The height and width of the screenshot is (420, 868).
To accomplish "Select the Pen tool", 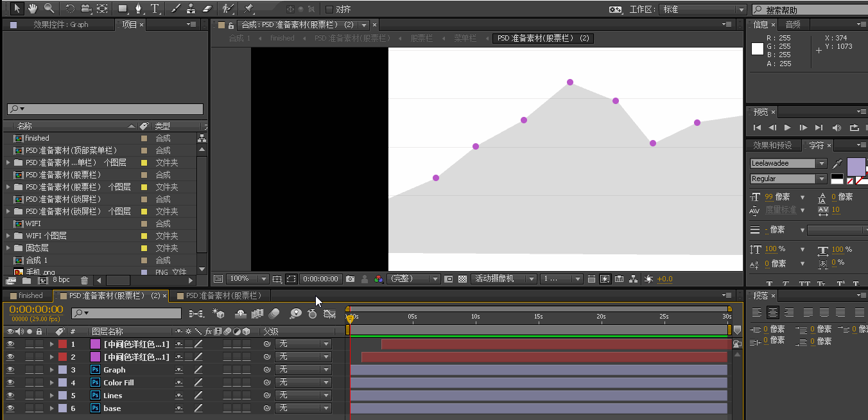I will point(139,8).
